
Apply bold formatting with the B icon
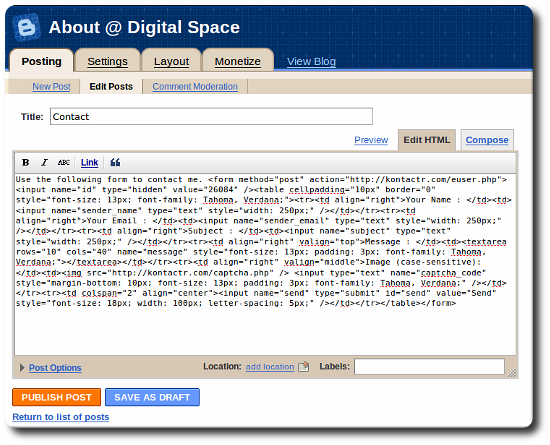[25, 163]
